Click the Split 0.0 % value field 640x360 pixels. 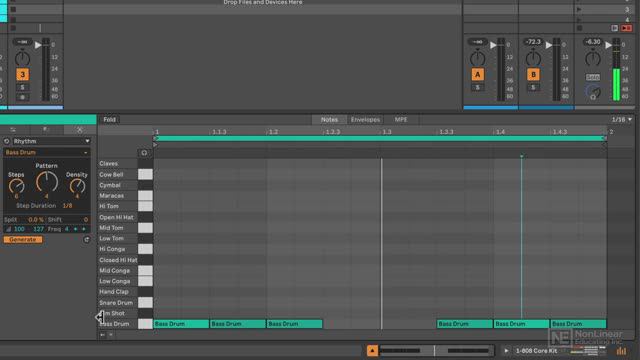pos(36,220)
